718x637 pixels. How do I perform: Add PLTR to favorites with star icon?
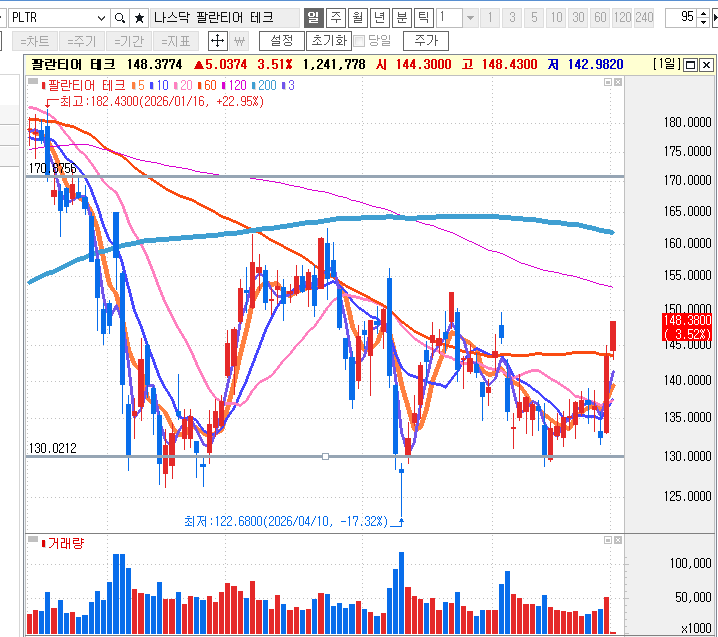(139, 18)
